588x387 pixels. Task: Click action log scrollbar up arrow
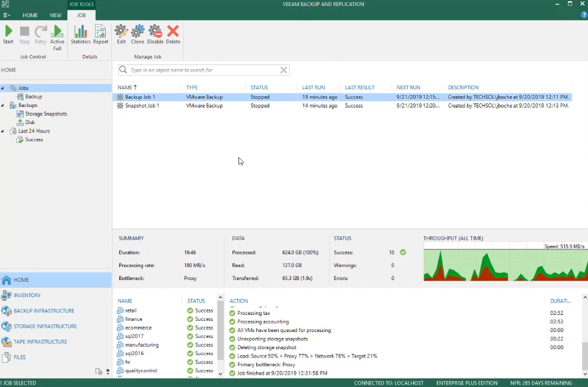pos(584,298)
